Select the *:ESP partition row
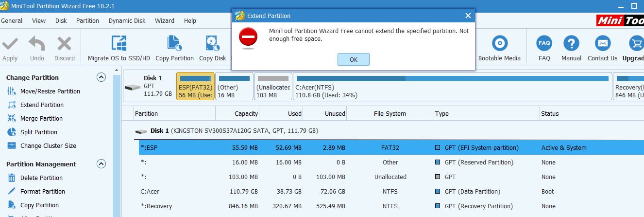The image size is (644, 217). 391,147
